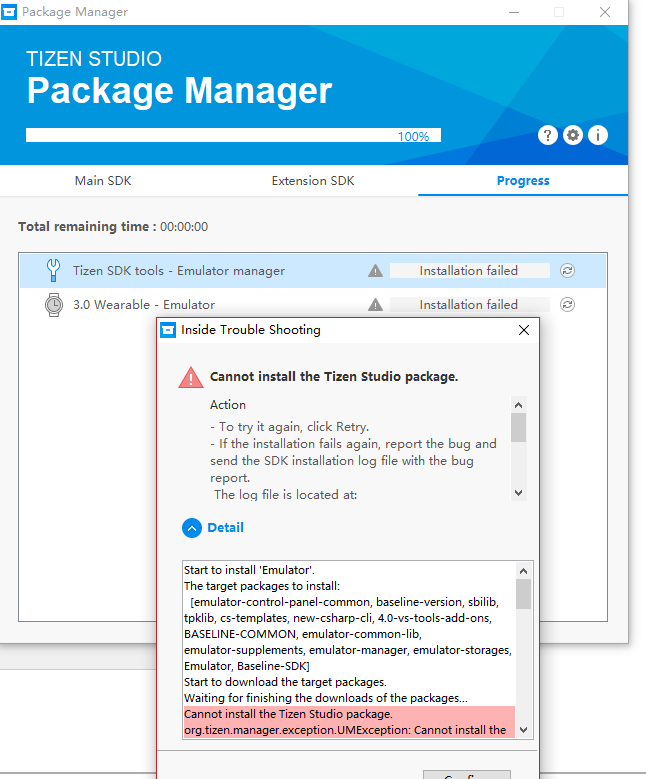Click the info icon in header
The width and height of the screenshot is (646, 779).
click(598, 135)
